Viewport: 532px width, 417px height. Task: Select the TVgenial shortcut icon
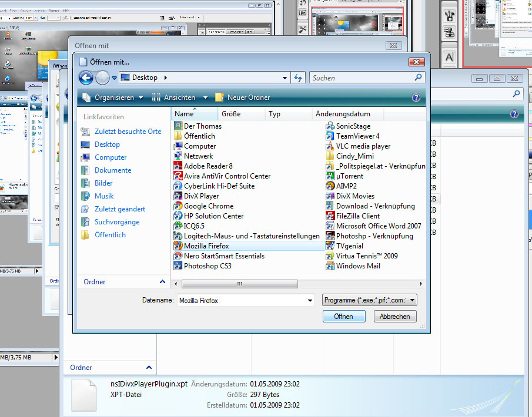pyautogui.click(x=330, y=246)
